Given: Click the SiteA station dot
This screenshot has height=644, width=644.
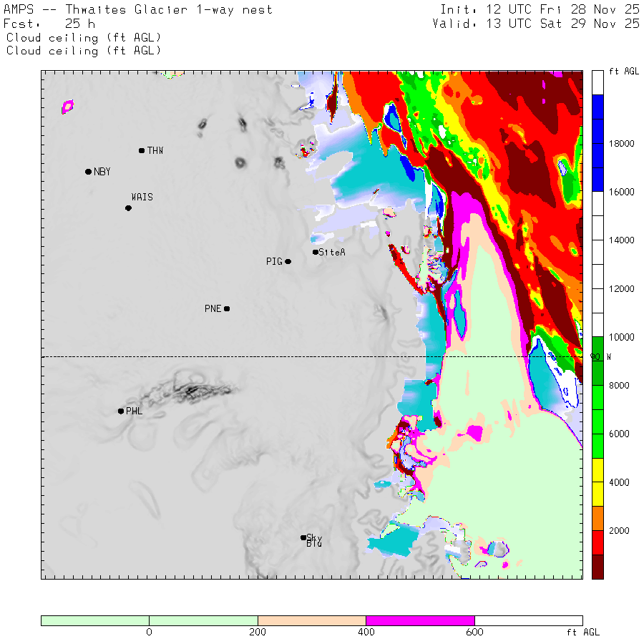Looking at the screenshot, I should (315, 252).
